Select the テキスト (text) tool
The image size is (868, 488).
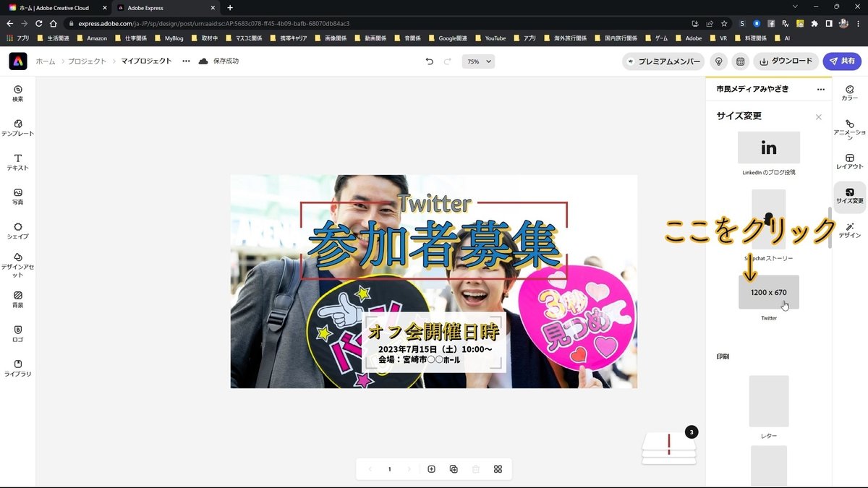(18, 162)
